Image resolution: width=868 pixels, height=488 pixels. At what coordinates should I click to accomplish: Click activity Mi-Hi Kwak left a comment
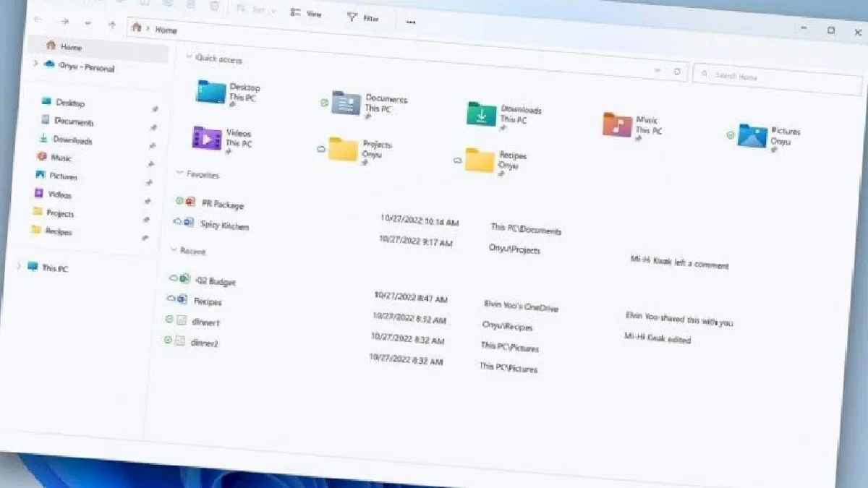coord(680,262)
